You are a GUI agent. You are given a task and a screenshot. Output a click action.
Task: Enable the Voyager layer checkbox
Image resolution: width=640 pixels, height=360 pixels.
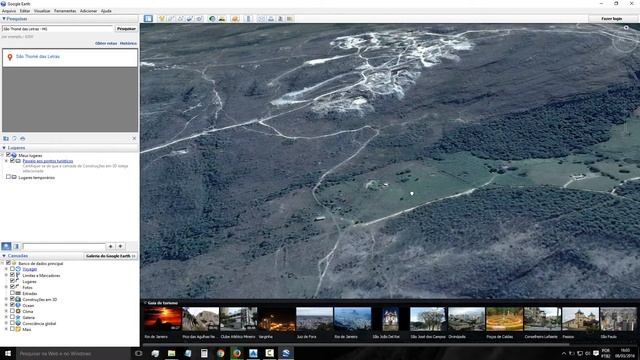pyautogui.click(x=12, y=269)
